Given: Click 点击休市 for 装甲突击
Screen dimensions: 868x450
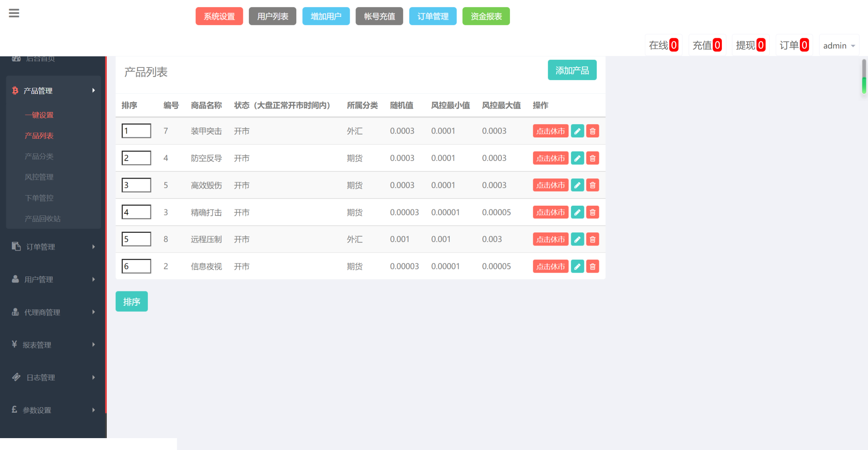Looking at the screenshot, I should click(x=551, y=131).
